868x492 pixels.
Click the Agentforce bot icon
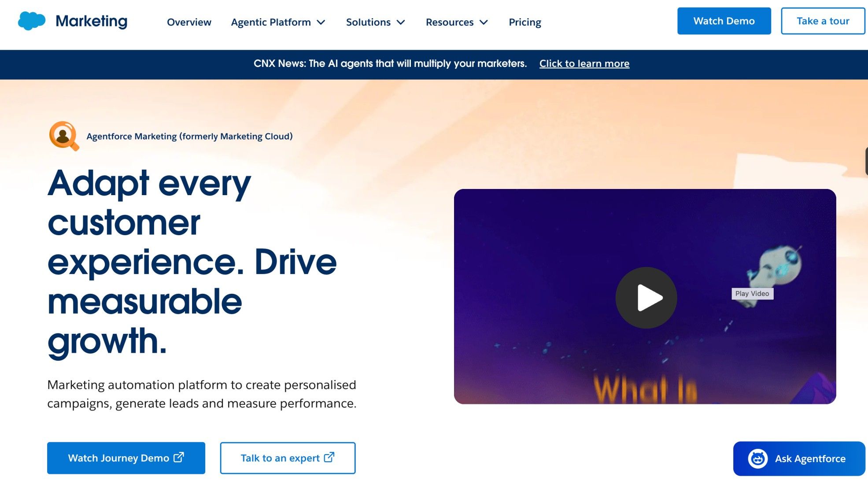click(757, 459)
